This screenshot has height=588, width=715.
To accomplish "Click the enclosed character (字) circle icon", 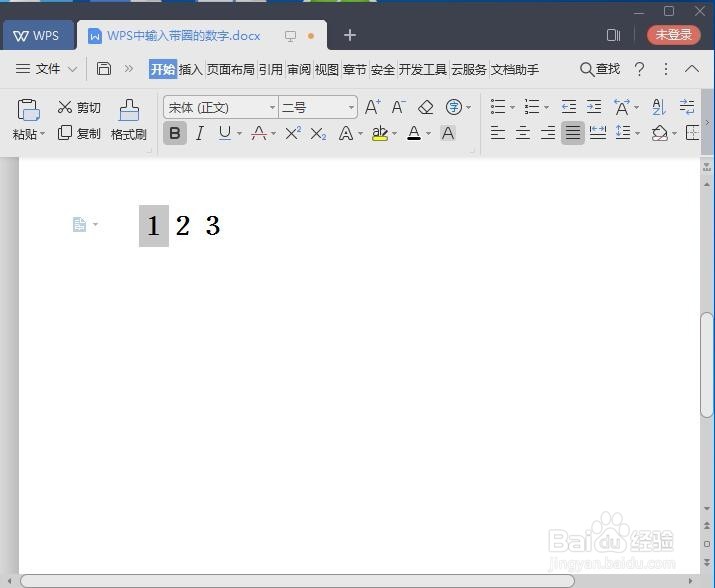I will pyautogui.click(x=454, y=107).
